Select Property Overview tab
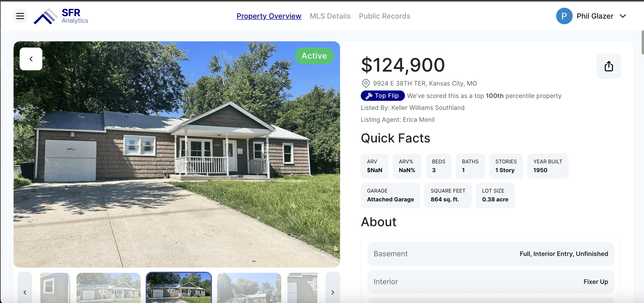Screen dimensions: 644x303 [x=269, y=16]
